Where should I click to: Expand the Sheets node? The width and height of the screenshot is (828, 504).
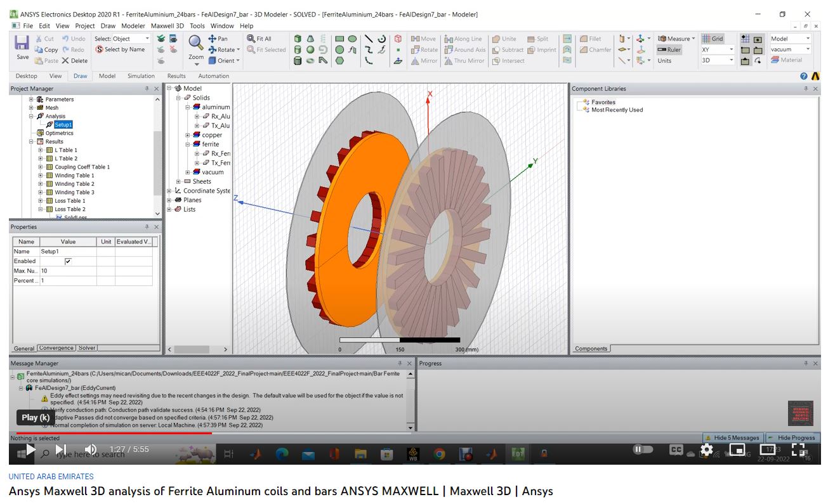(179, 182)
